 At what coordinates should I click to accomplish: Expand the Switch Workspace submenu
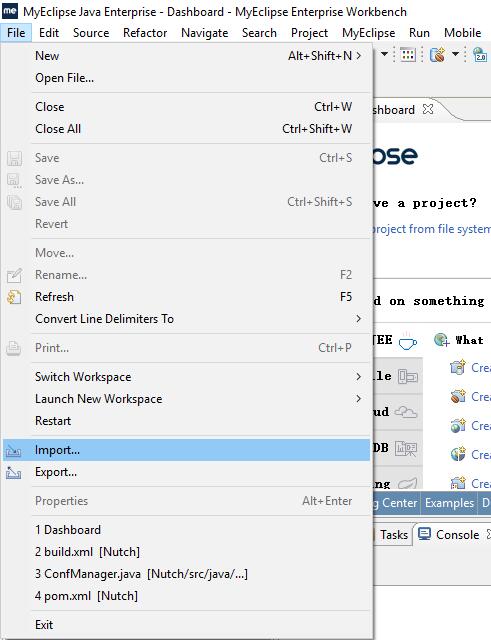(187, 377)
